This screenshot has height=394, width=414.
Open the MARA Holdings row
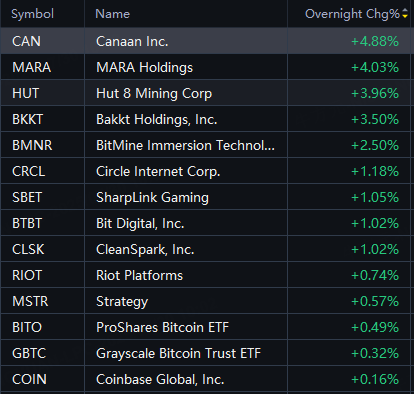click(206, 67)
